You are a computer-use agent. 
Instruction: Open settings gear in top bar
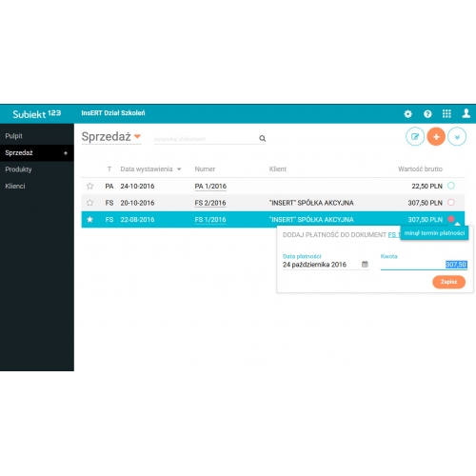pyautogui.click(x=408, y=114)
